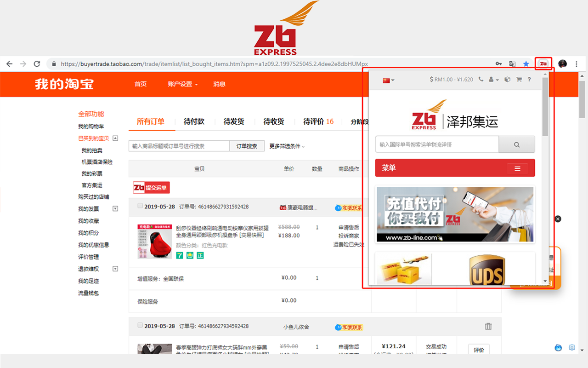
Task: Open the shopping cart icon in the popup
Action: click(519, 79)
